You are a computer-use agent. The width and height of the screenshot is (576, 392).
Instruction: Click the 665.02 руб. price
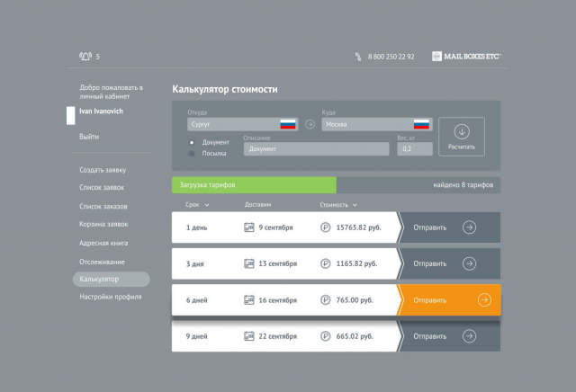click(355, 336)
